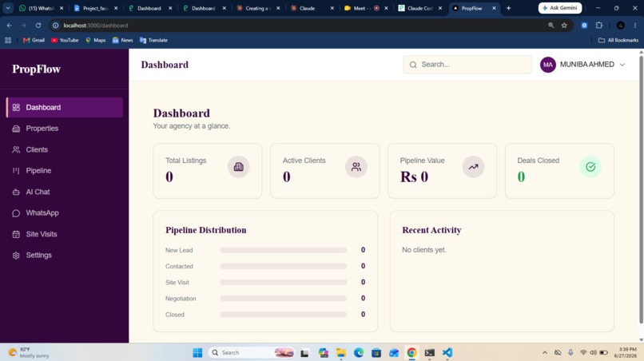This screenshot has height=361, width=644.
Task: Click the page vertical scrollbar
Action: [x=641, y=189]
